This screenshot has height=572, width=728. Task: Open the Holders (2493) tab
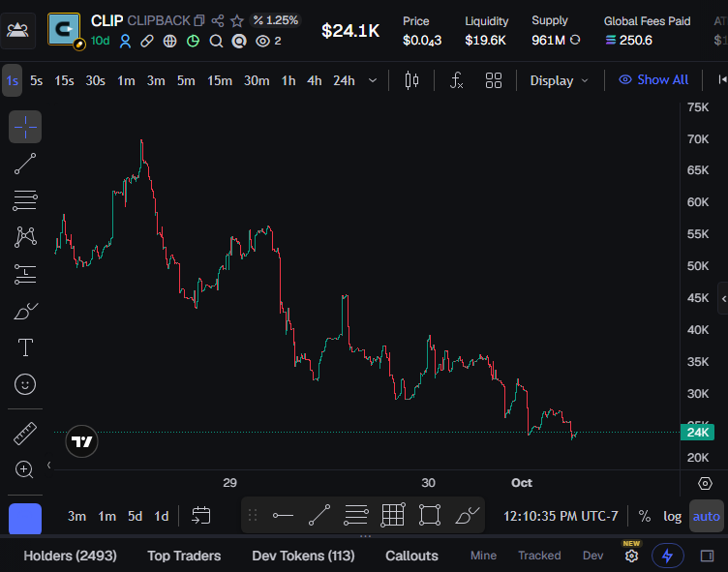(70, 556)
